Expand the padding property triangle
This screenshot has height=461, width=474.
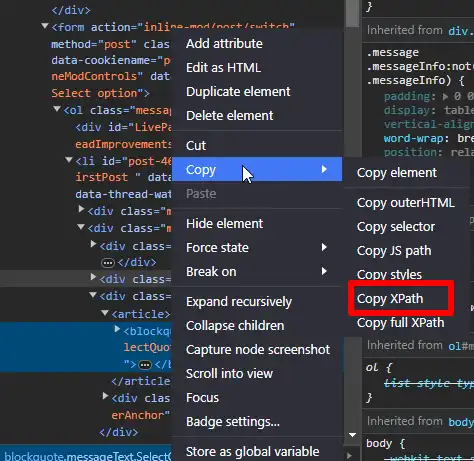445,97
